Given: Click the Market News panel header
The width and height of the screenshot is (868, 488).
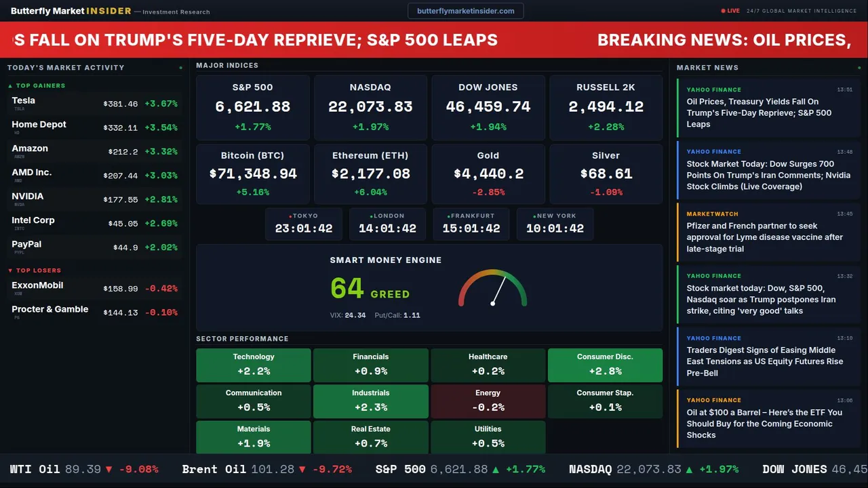Looking at the screenshot, I should pos(707,68).
